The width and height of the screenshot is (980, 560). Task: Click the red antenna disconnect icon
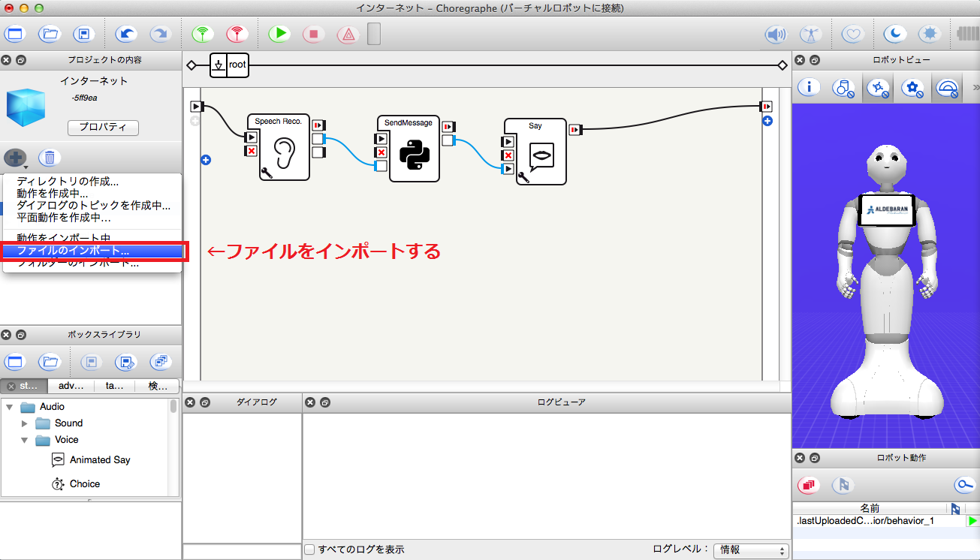pos(237,34)
